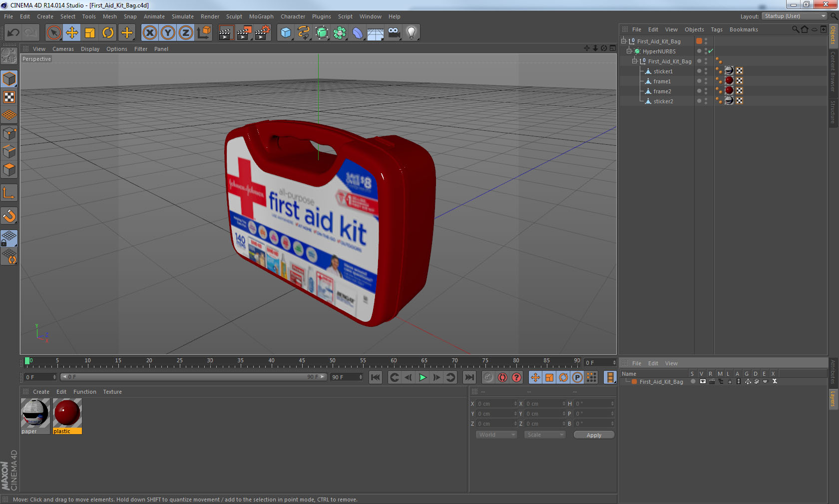839x504 pixels.
Task: Click the Undo arrow icon
Action: coord(13,33)
